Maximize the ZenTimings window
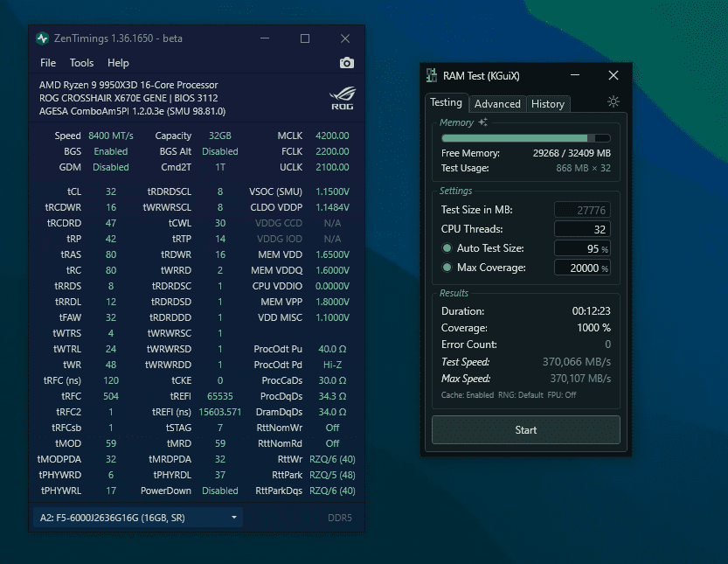The width and height of the screenshot is (728, 564). click(304, 38)
